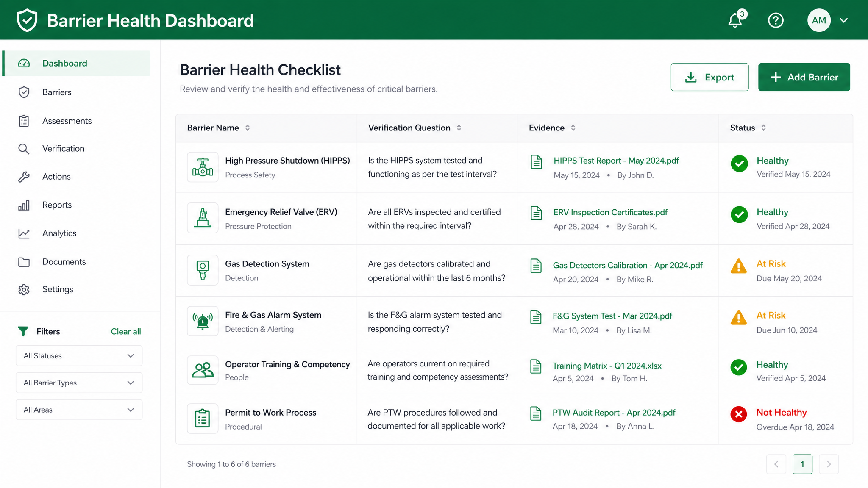Click document icon beside PTW Audit Report
Screen dimensions: 868x488
536,413
